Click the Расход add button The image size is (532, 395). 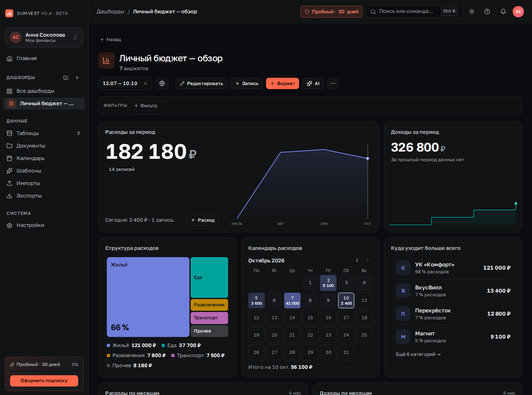(202, 220)
